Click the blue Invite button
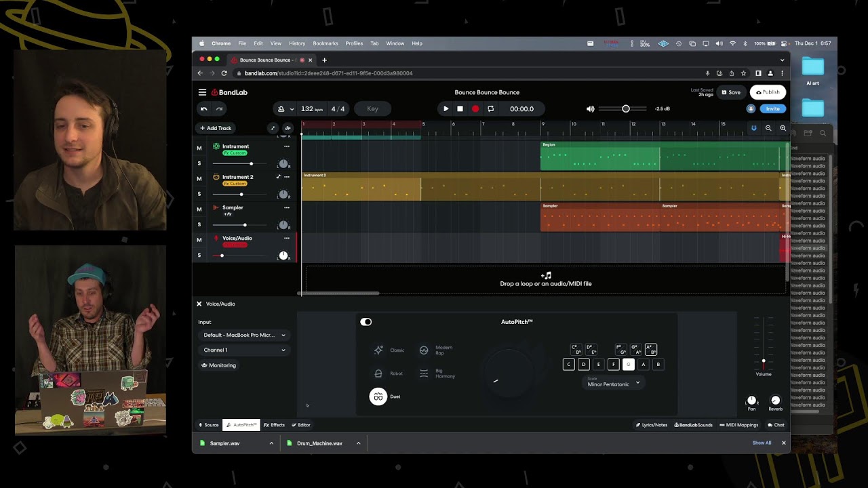The image size is (868, 488). (x=772, y=108)
